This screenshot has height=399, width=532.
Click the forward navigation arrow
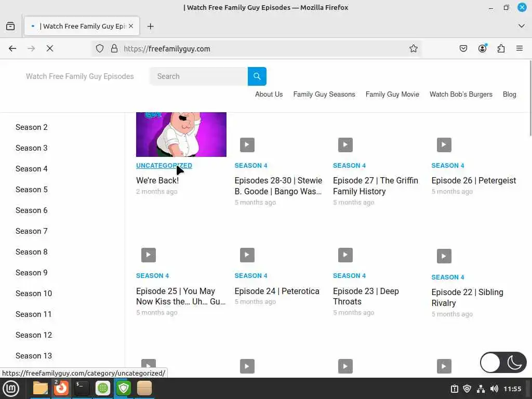pos(31,48)
